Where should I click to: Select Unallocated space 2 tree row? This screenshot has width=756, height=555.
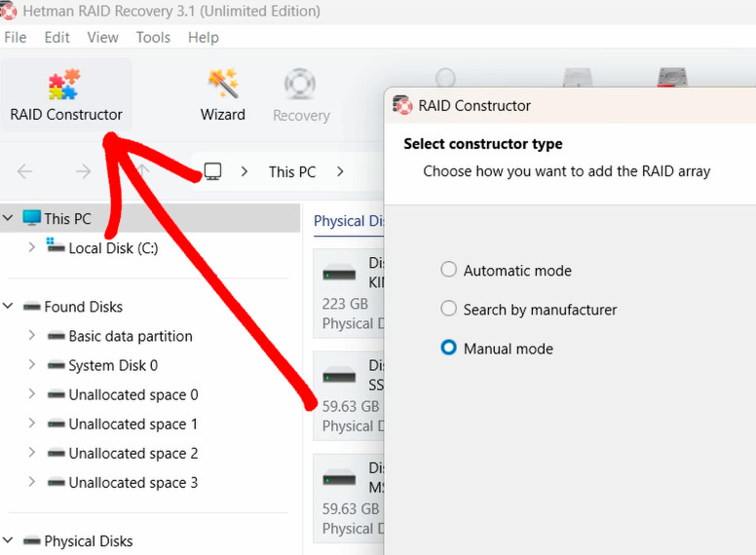coord(149,454)
